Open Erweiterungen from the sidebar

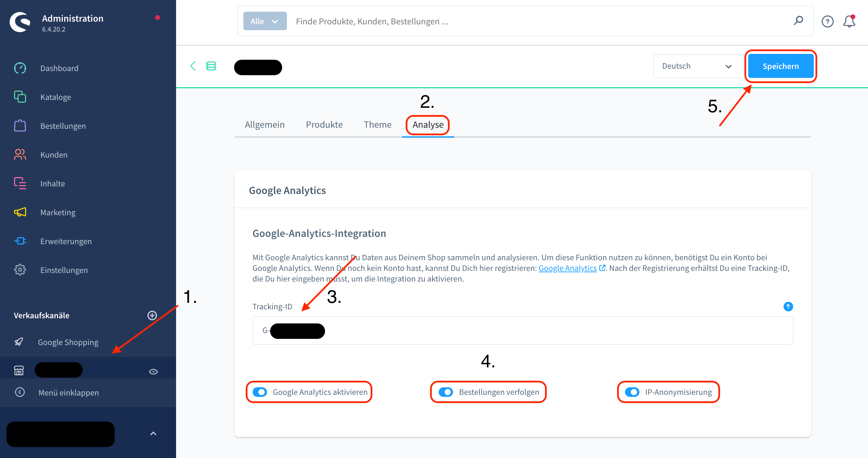point(66,241)
